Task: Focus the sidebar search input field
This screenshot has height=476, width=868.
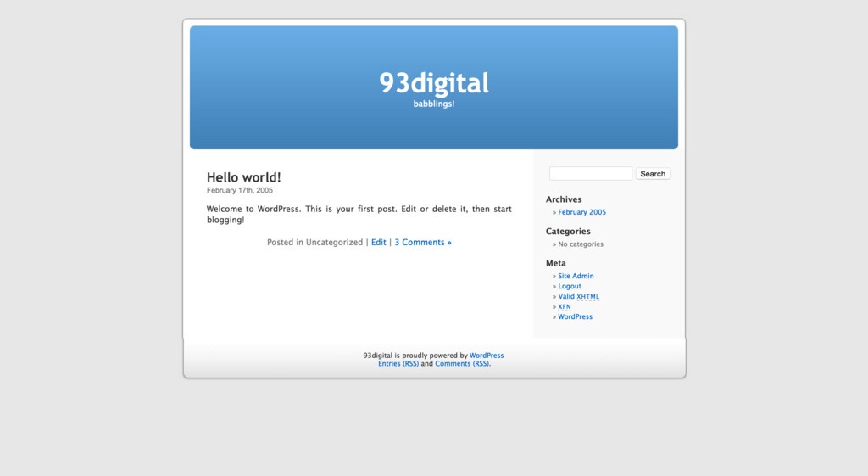Action: pyautogui.click(x=590, y=174)
